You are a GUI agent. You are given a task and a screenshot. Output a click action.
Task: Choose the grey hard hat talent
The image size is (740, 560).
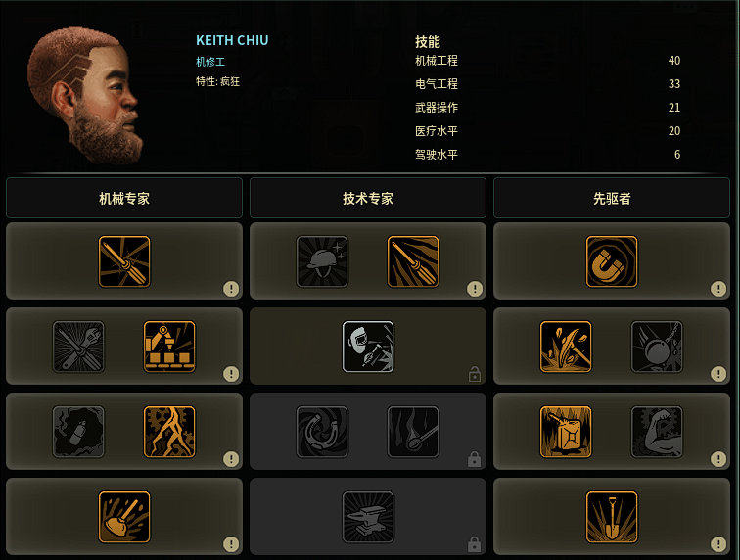322,261
